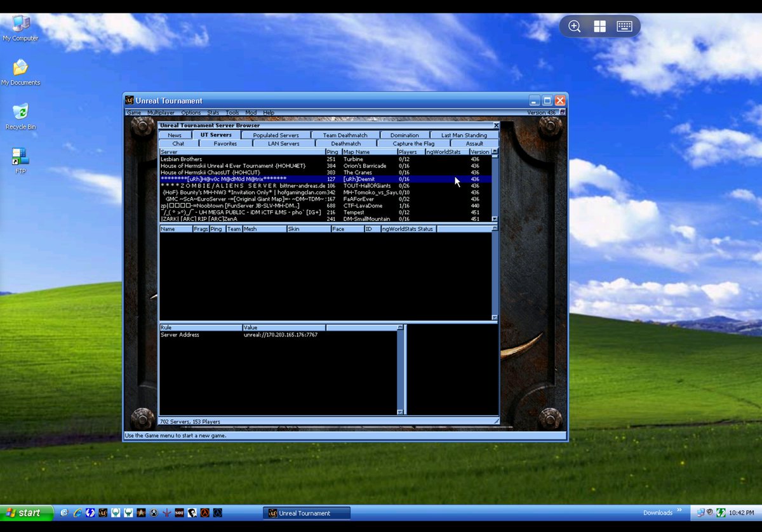This screenshot has width=762, height=532.
Task: Close the Server Browser panel with its X
Action: click(x=496, y=126)
